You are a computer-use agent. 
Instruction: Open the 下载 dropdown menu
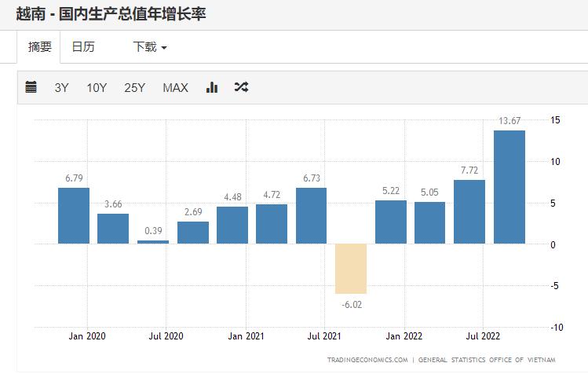coord(150,47)
